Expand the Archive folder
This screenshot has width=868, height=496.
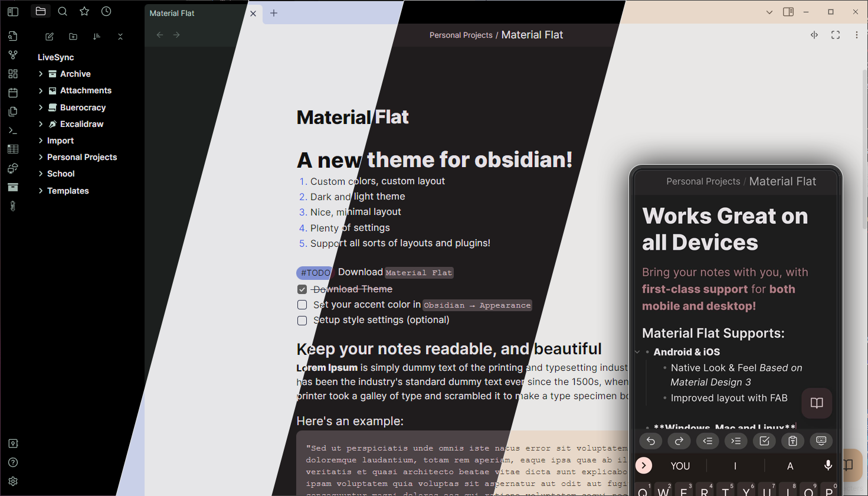(x=41, y=74)
